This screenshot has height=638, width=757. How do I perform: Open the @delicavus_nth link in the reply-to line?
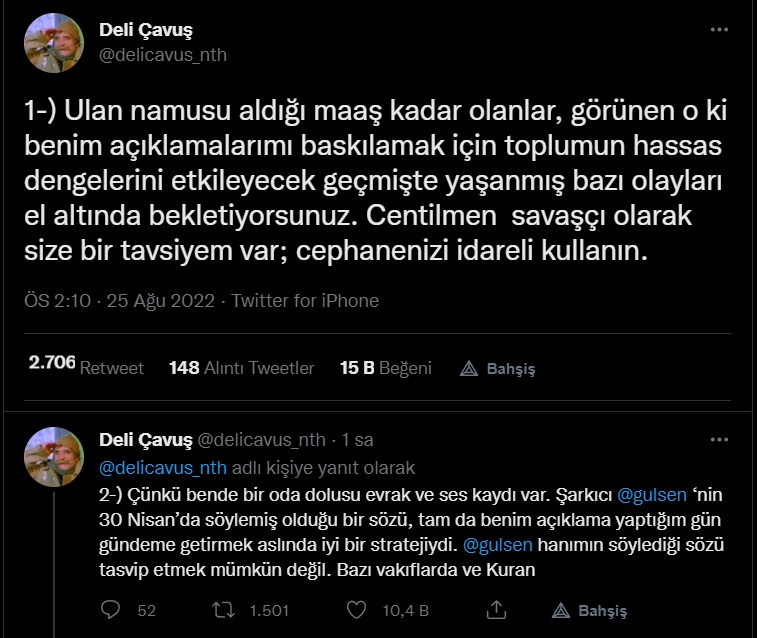click(x=163, y=468)
